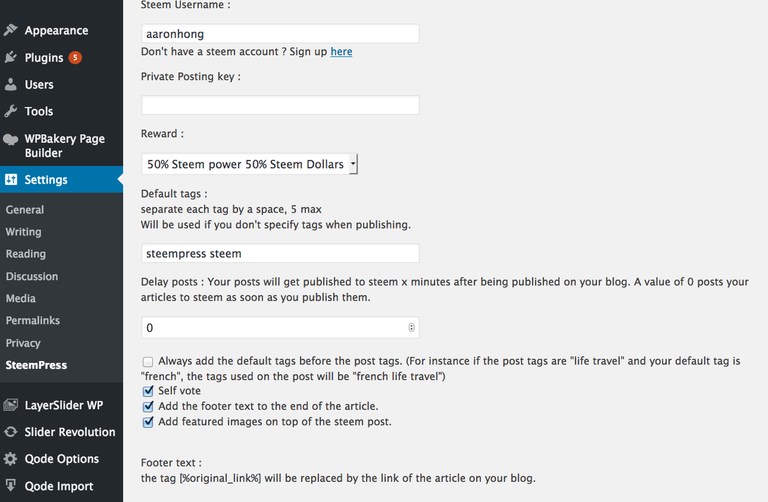The height and width of the screenshot is (502, 768).
Task: Click the Slider Revolution refresh icon
Action: point(11,432)
